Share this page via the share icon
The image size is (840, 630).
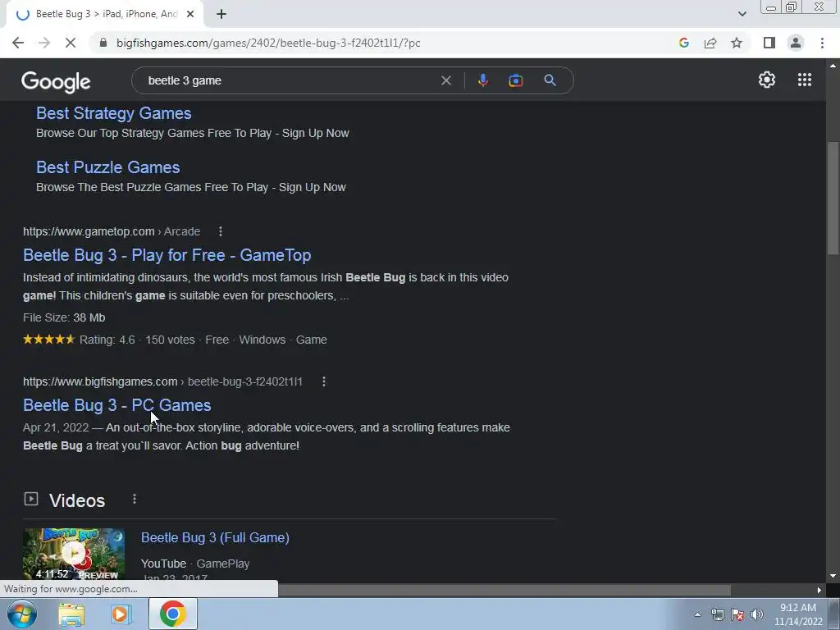coord(710,43)
